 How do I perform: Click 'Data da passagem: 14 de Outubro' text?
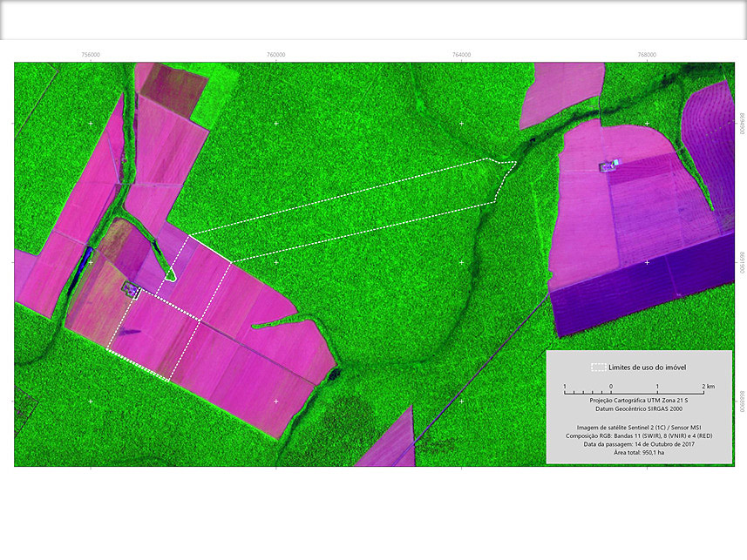coord(638,444)
